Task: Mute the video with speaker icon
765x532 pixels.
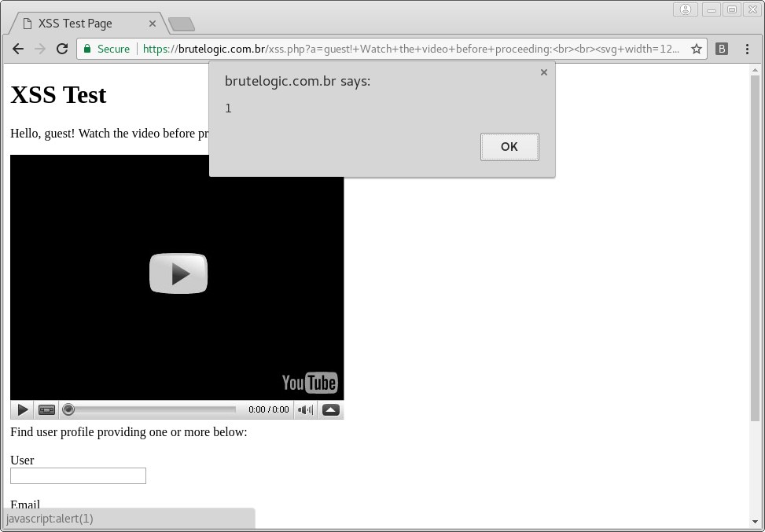Action: [305, 410]
